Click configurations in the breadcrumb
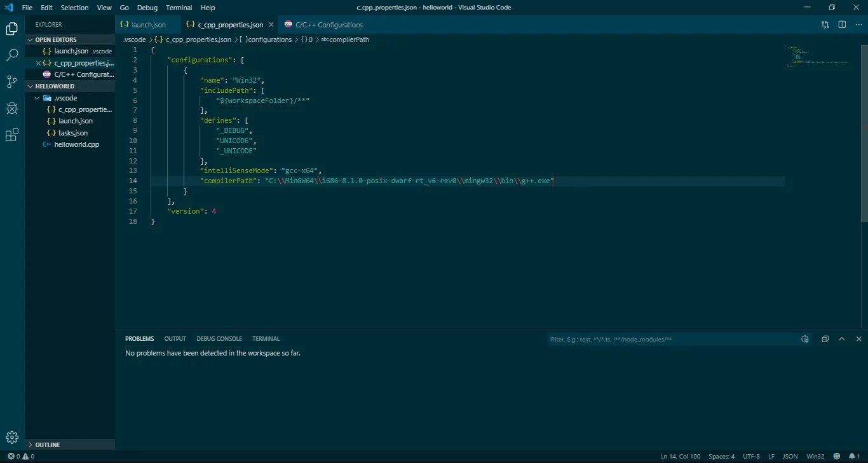The height and width of the screenshot is (463, 868). click(270, 39)
